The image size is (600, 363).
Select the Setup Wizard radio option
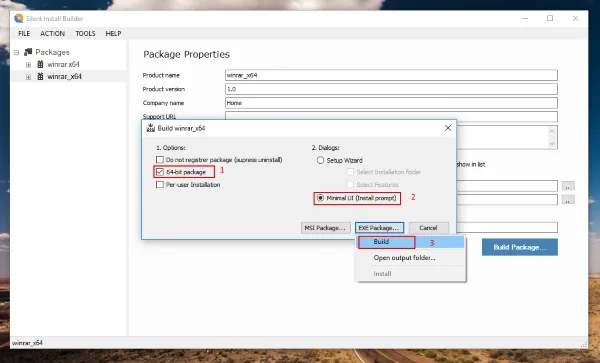[x=320, y=160]
